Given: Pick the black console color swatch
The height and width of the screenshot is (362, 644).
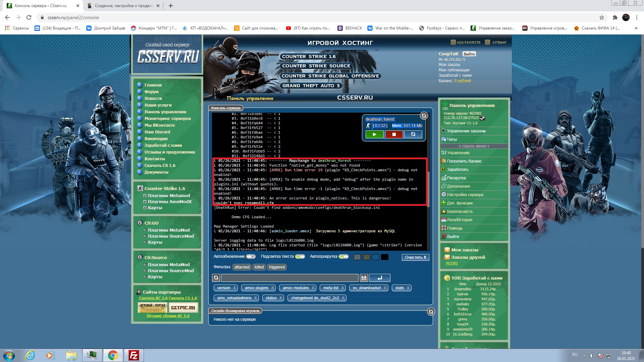Looking at the screenshot, I should tap(385, 257).
